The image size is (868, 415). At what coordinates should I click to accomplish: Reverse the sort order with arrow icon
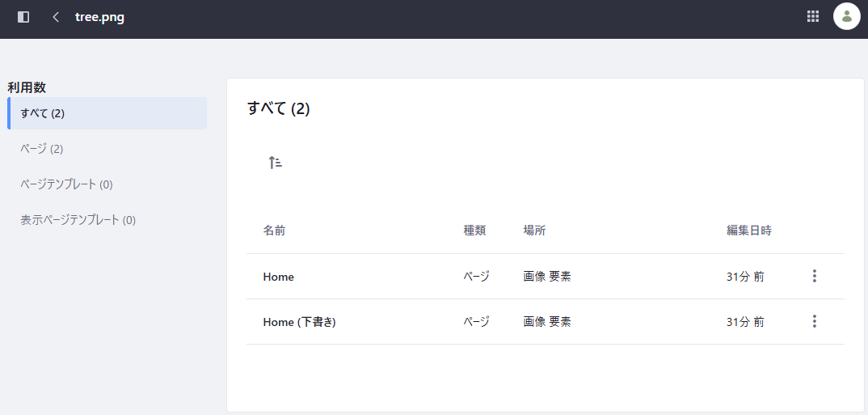(275, 163)
